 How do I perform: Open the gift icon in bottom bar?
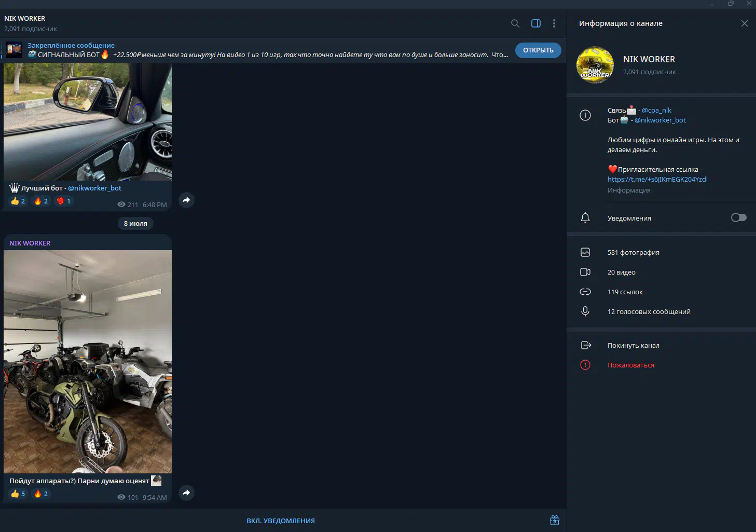tap(555, 520)
